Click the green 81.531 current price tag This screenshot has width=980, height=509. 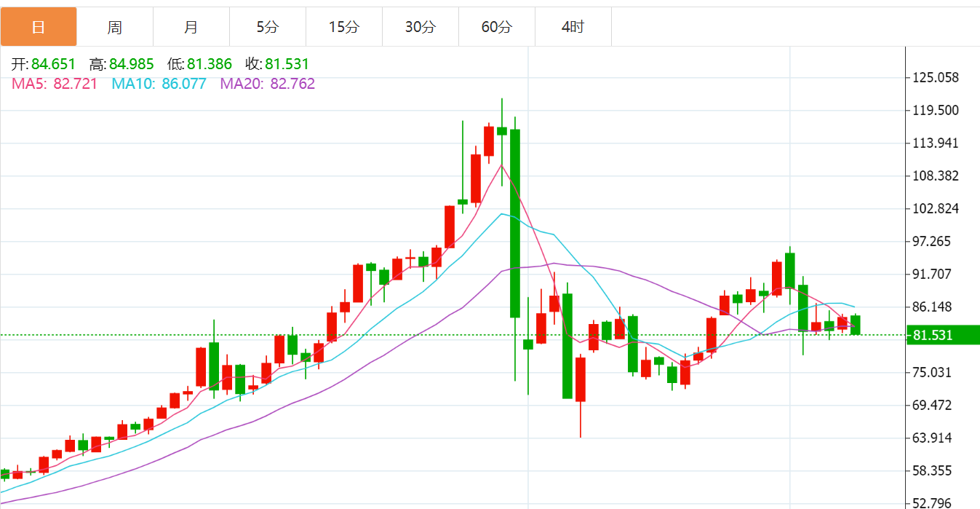point(942,336)
